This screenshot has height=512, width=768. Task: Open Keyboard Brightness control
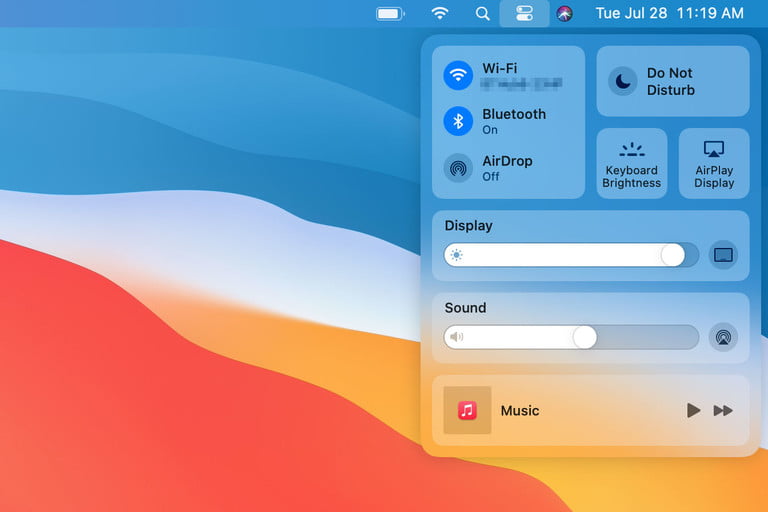(x=631, y=164)
